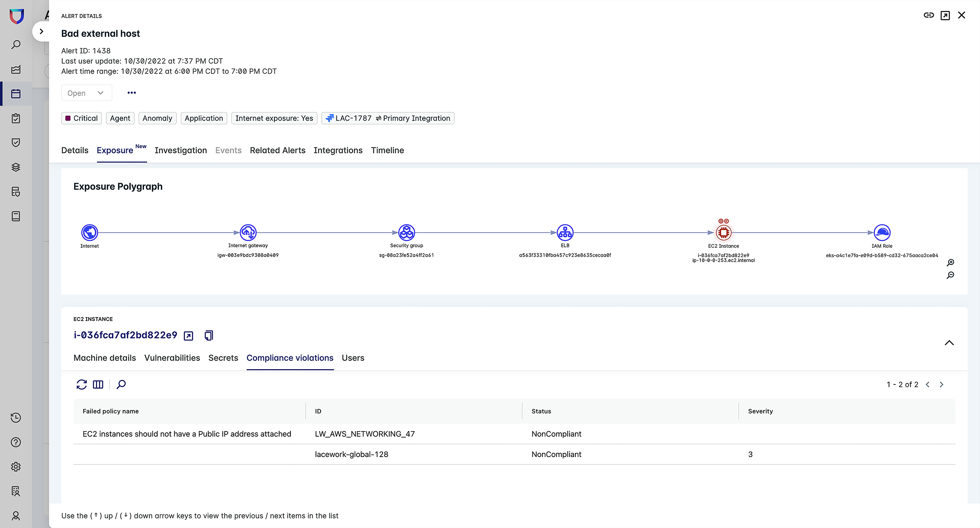Copy the EC2 instance ID
The image size is (980, 528).
(209, 336)
